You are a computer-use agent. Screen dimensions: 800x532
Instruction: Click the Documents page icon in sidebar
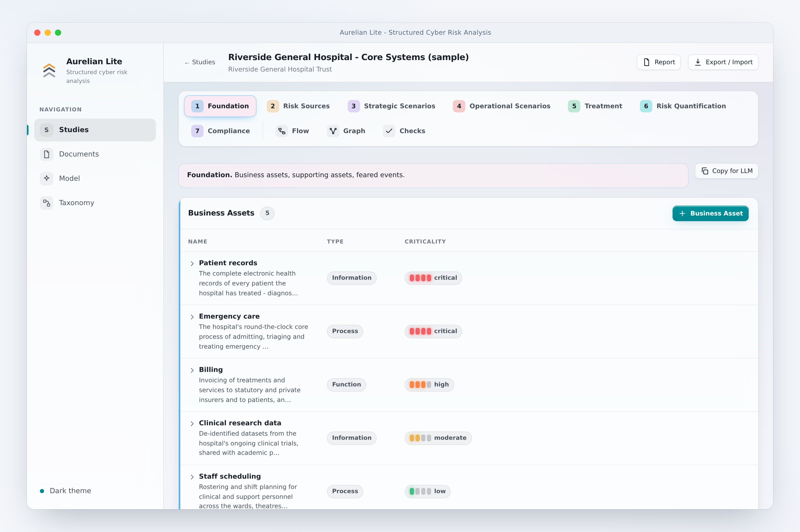(46, 154)
